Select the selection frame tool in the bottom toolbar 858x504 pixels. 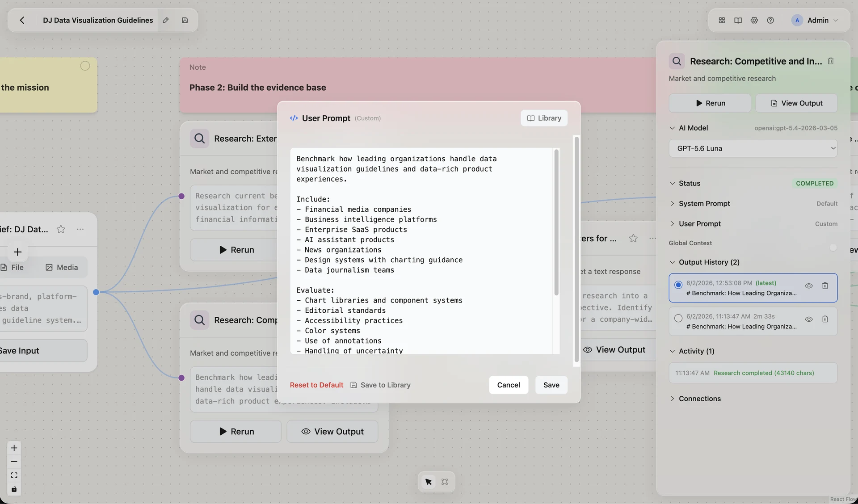pyautogui.click(x=445, y=482)
